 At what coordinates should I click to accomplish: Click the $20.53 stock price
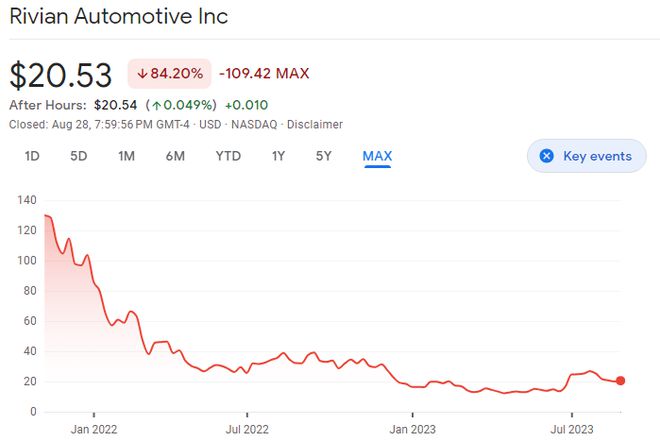(x=62, y=75)
